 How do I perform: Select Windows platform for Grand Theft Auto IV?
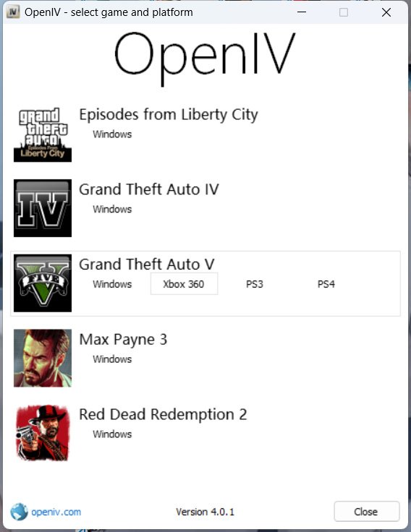(x=112, y=209)
